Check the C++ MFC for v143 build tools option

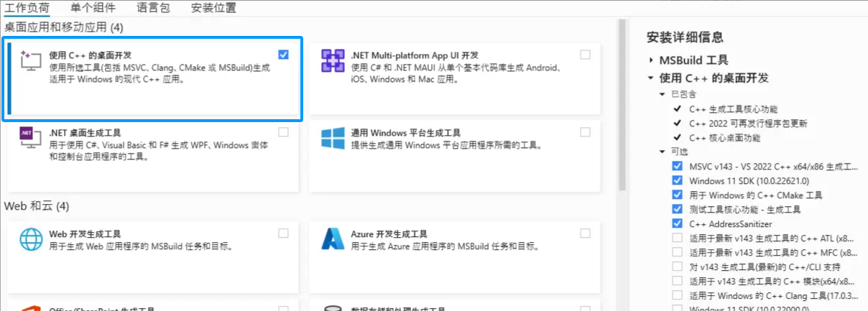coord(677,252)
